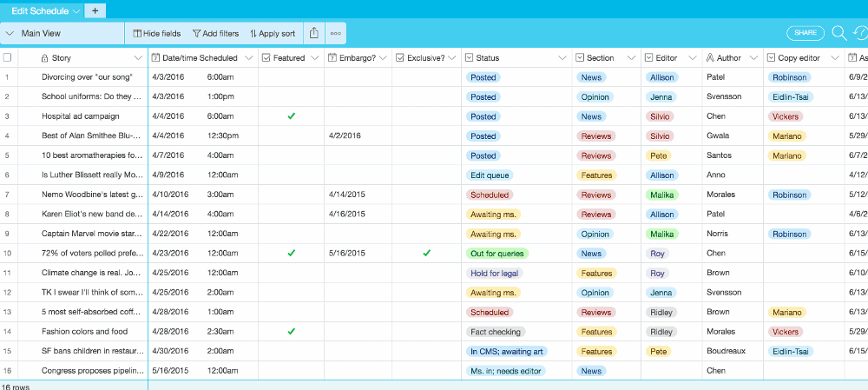868x390 pixels.
Task: Click the Add filters funnel icon
Action: (196, 33)
